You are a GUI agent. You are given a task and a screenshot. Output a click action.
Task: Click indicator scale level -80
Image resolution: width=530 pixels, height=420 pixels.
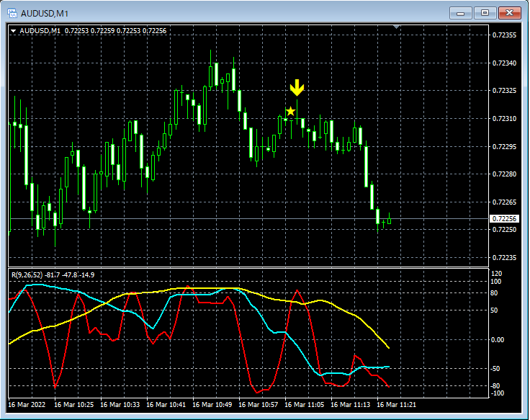coord(495,386)
